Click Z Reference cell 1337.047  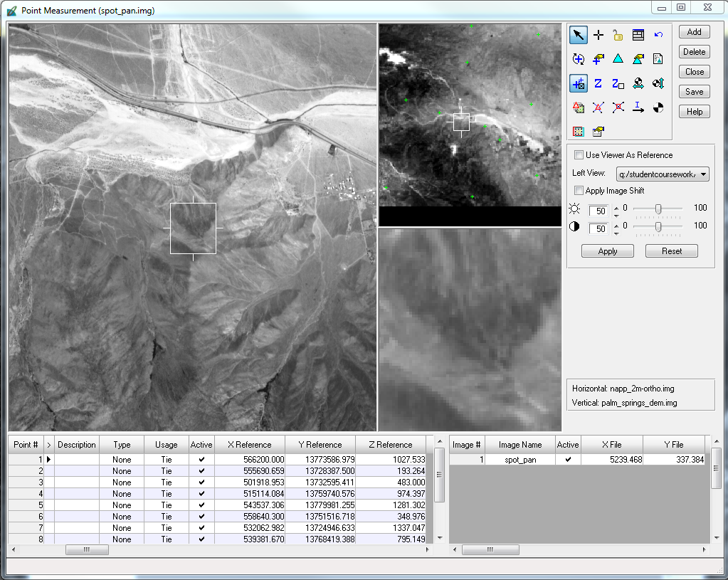pyautogui.click(x=391, y=527)
